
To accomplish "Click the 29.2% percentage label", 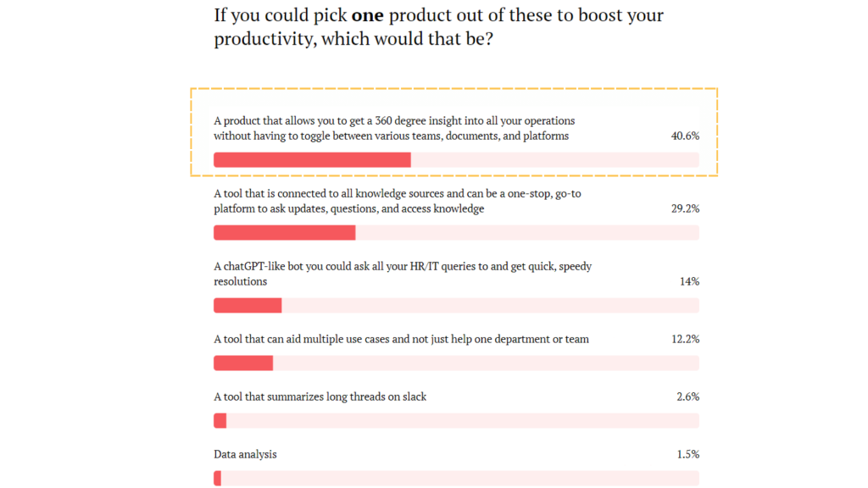I will click(685, 208).
